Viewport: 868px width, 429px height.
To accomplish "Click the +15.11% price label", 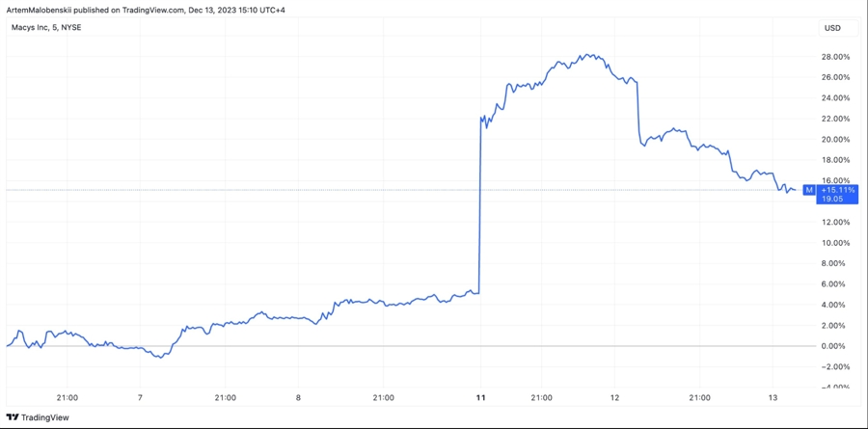I will (836, 190).
